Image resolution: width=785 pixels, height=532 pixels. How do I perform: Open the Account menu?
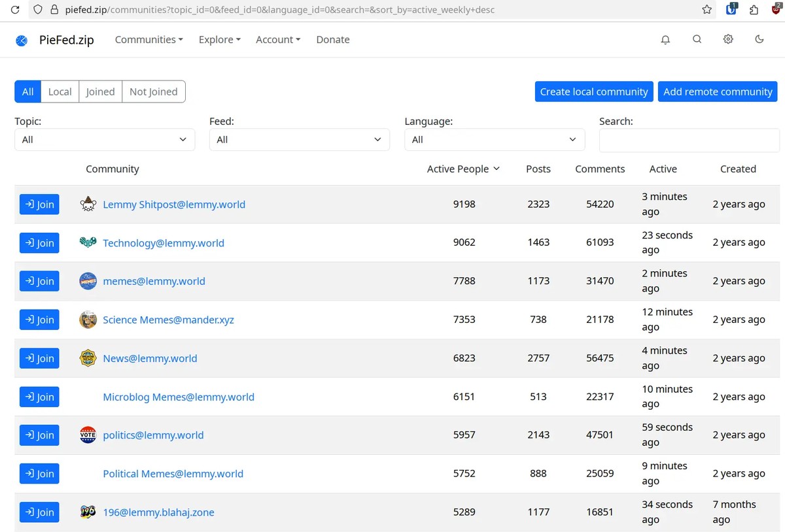pyautogui.click(x=277, y=40)
